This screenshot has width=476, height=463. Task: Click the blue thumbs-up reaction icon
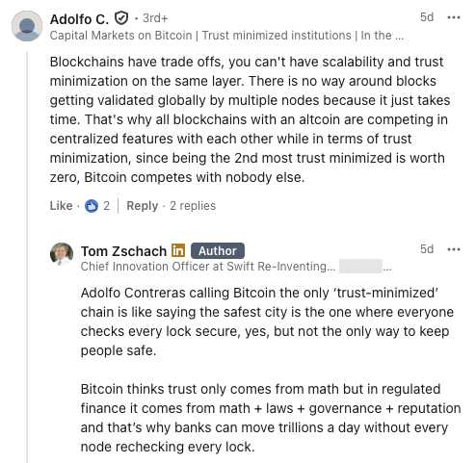pyautogui.click(x=92, y=206)
